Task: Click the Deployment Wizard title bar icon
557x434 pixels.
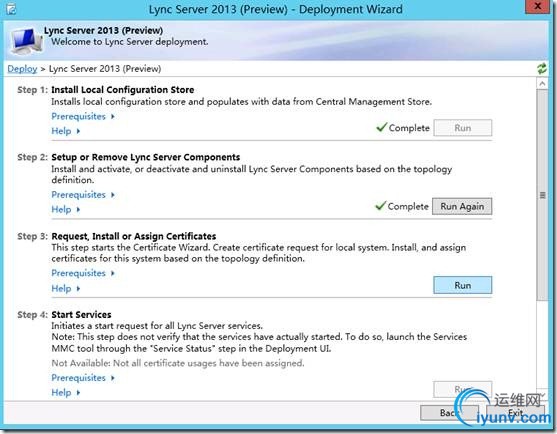Action: [x=11, y=9]
